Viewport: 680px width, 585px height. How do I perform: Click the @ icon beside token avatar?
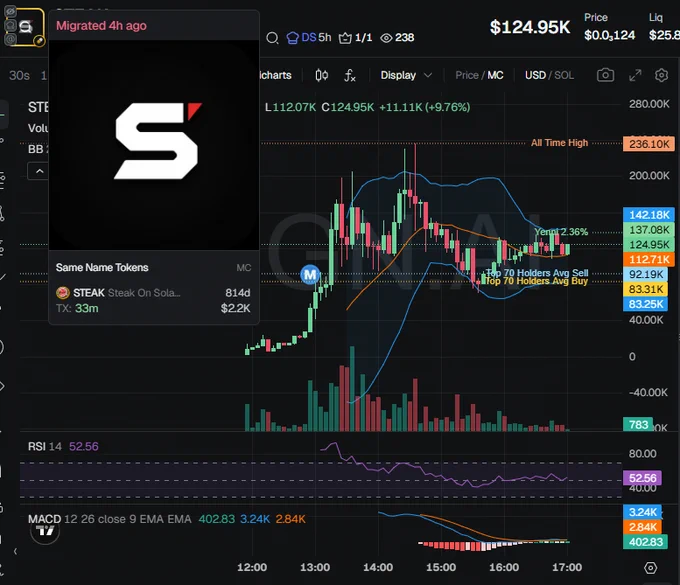click(x=10, y=39)
